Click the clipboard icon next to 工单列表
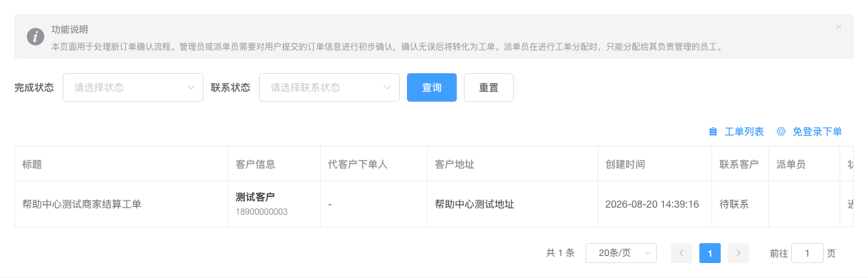 [713, 132]
